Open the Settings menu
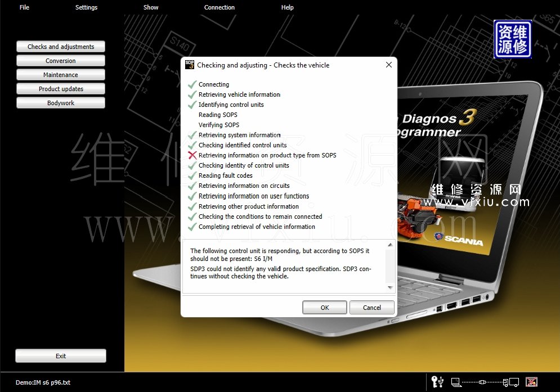 click(86, 7)
